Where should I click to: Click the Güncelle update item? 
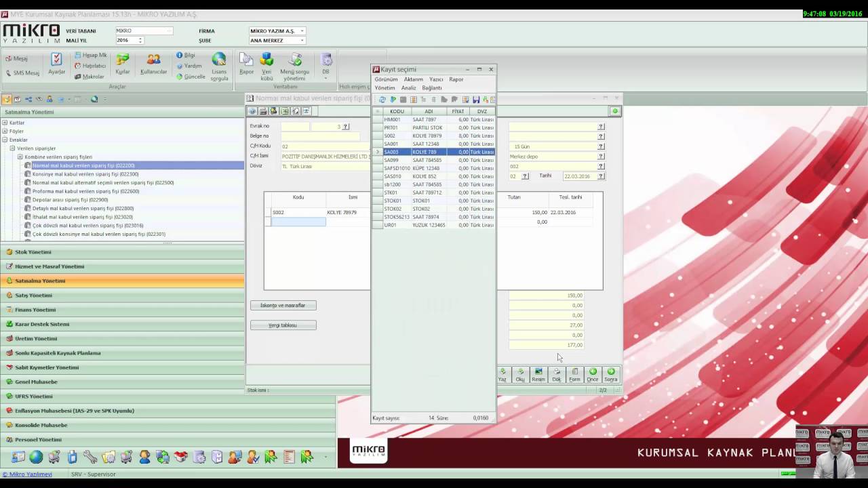(191, 77)
